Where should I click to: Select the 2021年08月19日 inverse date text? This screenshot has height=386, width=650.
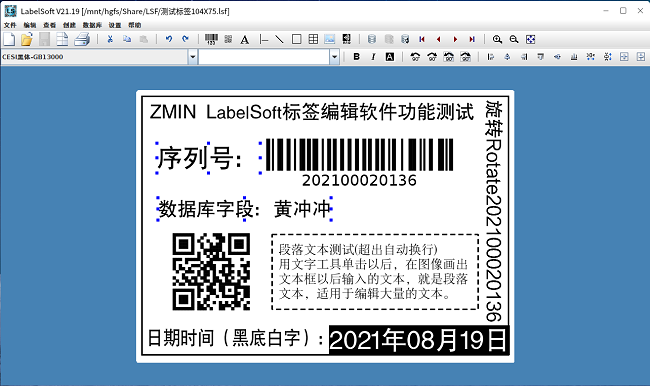tap(419, 340)
